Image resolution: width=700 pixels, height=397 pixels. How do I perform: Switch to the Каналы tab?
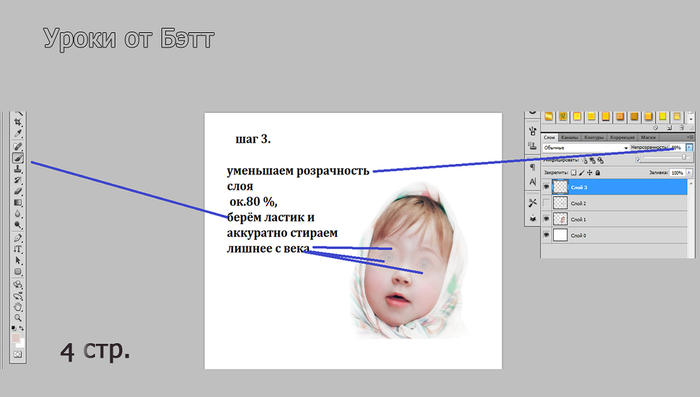(x=569, y=137)
